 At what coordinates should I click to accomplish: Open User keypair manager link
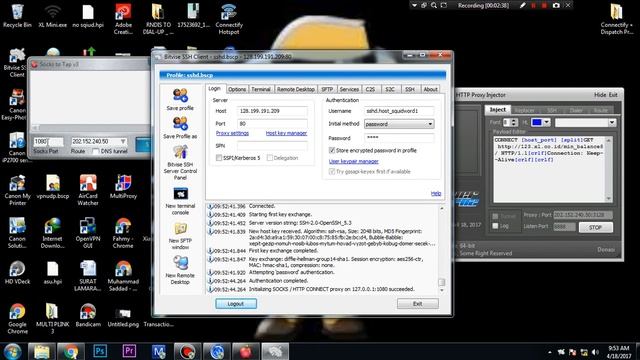coord(353,161)
